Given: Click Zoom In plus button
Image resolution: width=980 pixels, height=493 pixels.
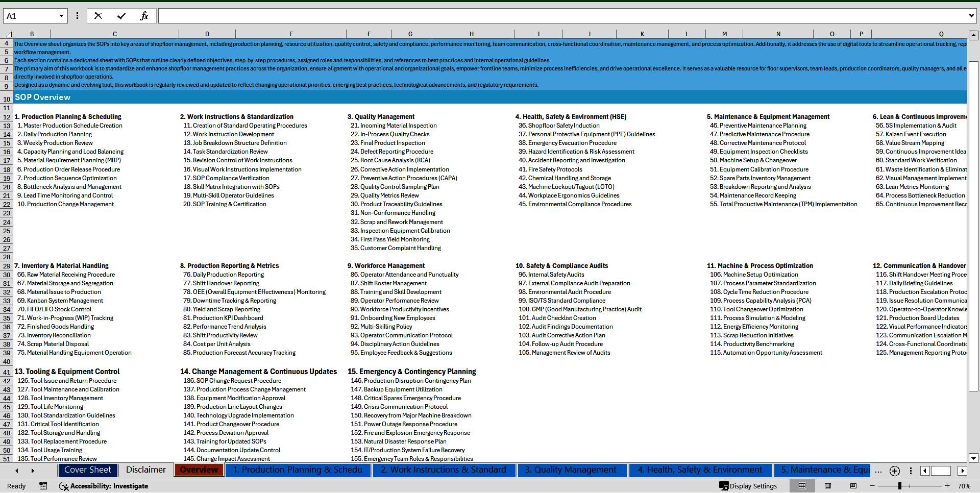Looking at the screenshot, I should [x=947, y=486].
